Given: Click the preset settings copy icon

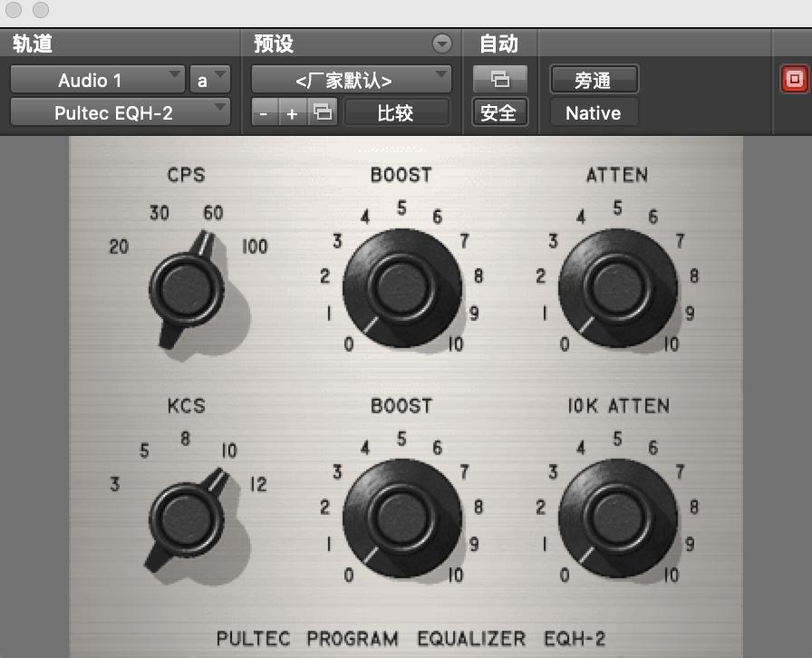Looking at the screenshot, I should (323, 111).
